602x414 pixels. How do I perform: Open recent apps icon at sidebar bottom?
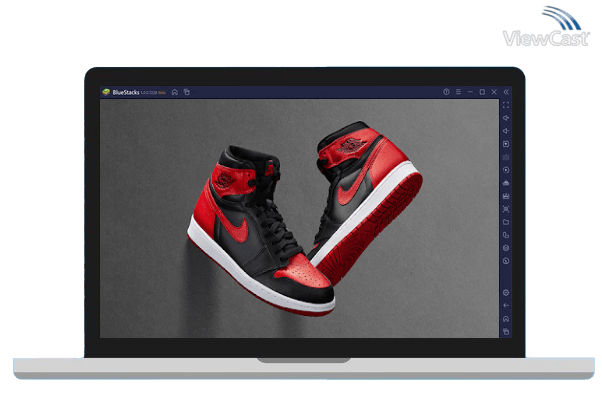pos(506,331)
